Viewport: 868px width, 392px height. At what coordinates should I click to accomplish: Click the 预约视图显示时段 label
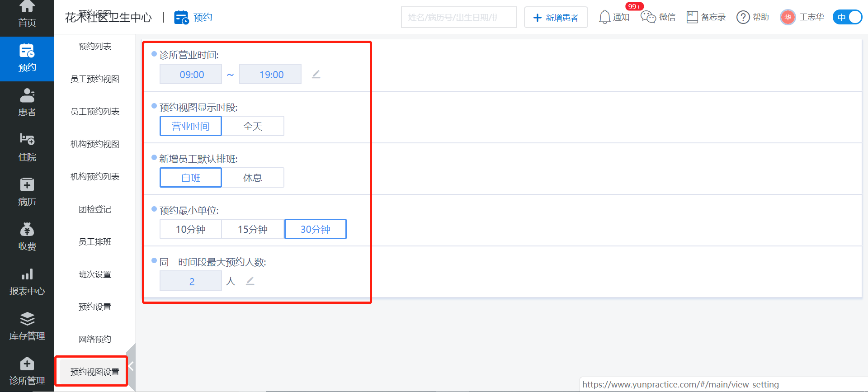[198, 107]
